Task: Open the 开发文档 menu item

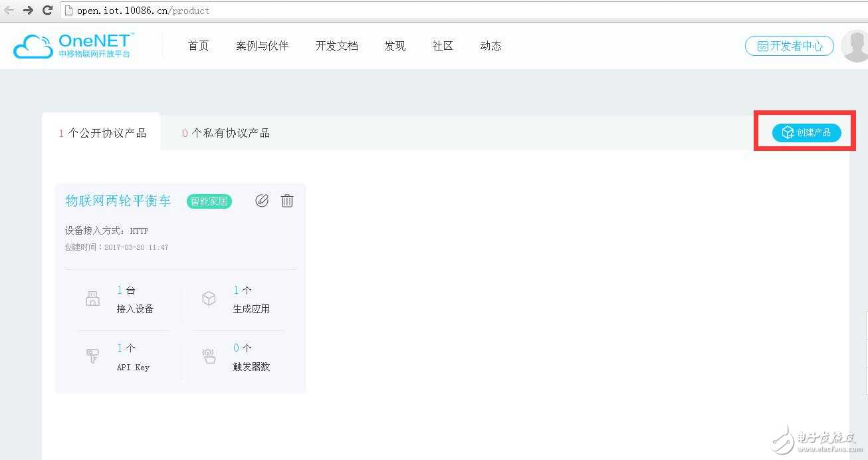Action: pos(336,46)
